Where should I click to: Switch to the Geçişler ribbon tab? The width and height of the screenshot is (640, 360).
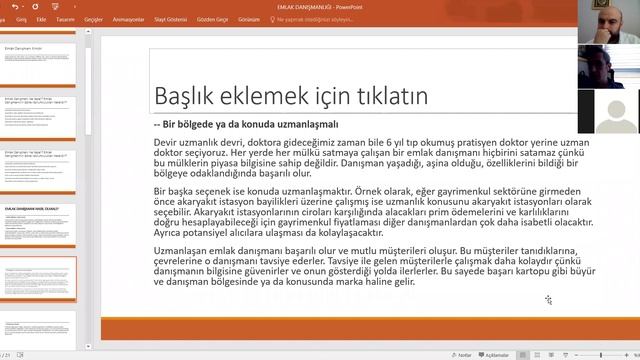pos(93,20)
